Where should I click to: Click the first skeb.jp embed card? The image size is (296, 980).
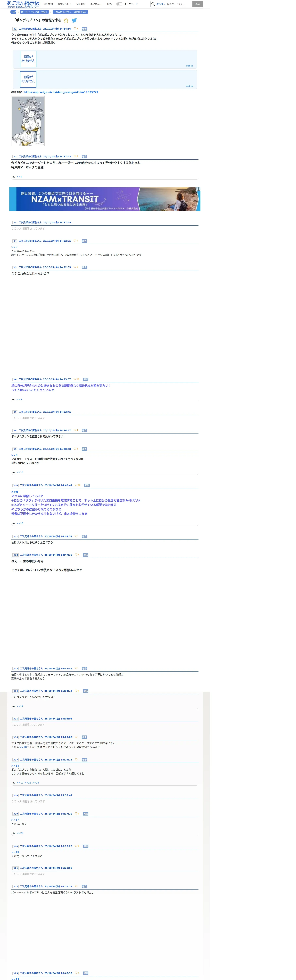tap(105, 59)
